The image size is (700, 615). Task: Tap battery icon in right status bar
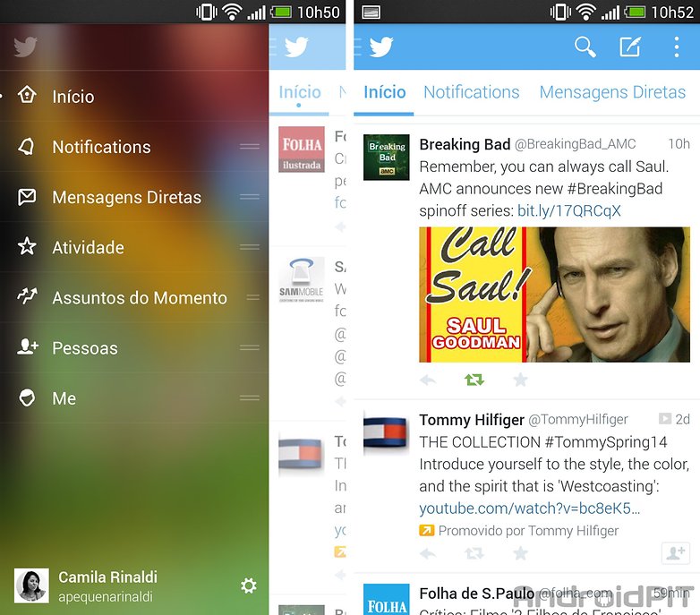tap(635, 12)
